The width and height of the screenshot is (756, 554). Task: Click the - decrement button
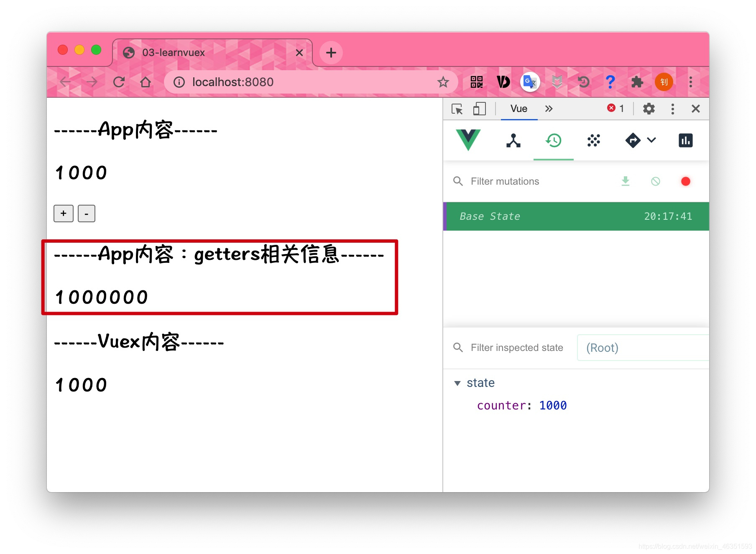[87, 213]
